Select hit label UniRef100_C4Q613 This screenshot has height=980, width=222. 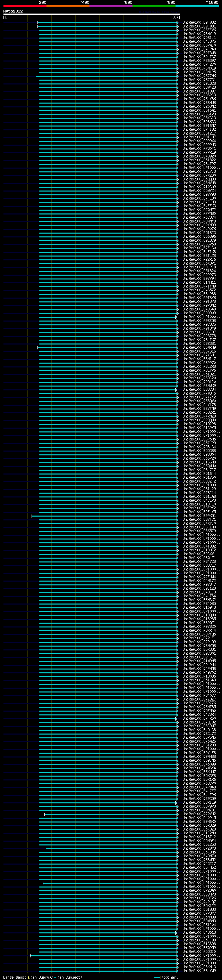point(199,932)
